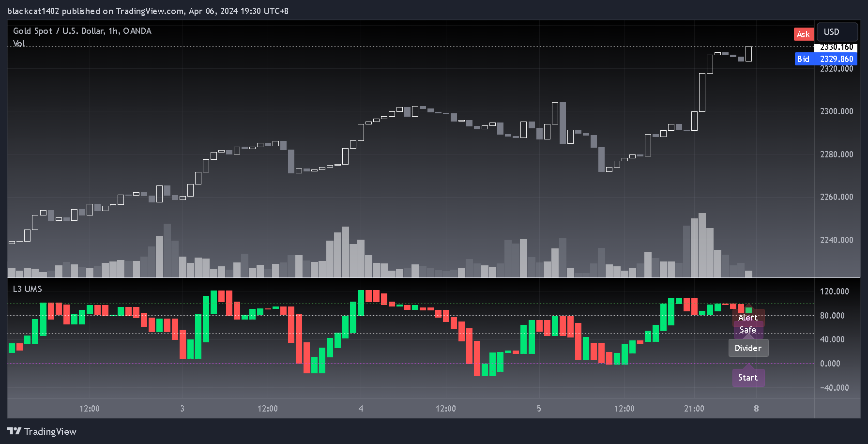Click the 120.000 indicator axis label
The height and width of the screenshot is (444, 868).
coord(835,291)
